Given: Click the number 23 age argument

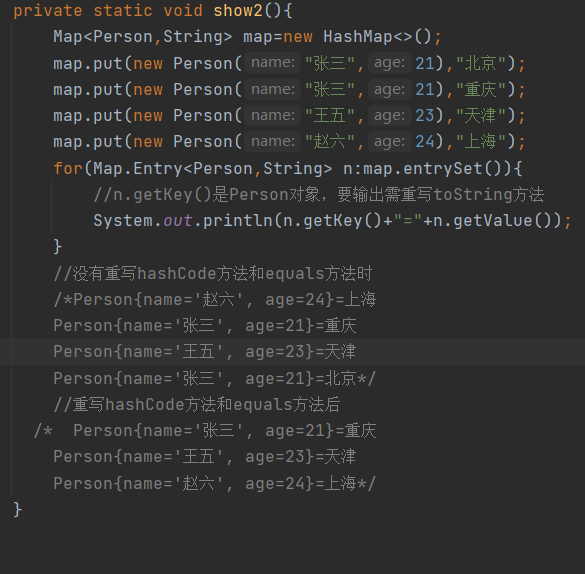Looking at the screenshot, I should pyautogui.click(x=425, y=116).
